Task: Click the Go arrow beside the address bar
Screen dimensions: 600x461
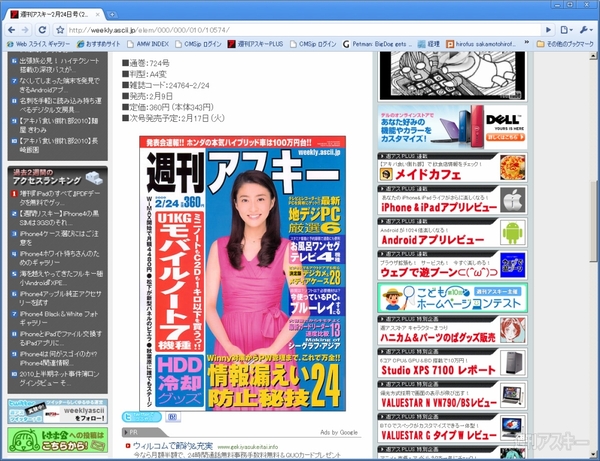Action: (548, 30)
